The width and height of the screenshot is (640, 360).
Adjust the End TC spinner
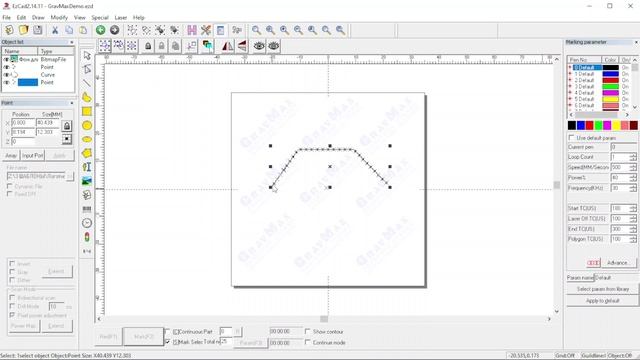point(633,229)
